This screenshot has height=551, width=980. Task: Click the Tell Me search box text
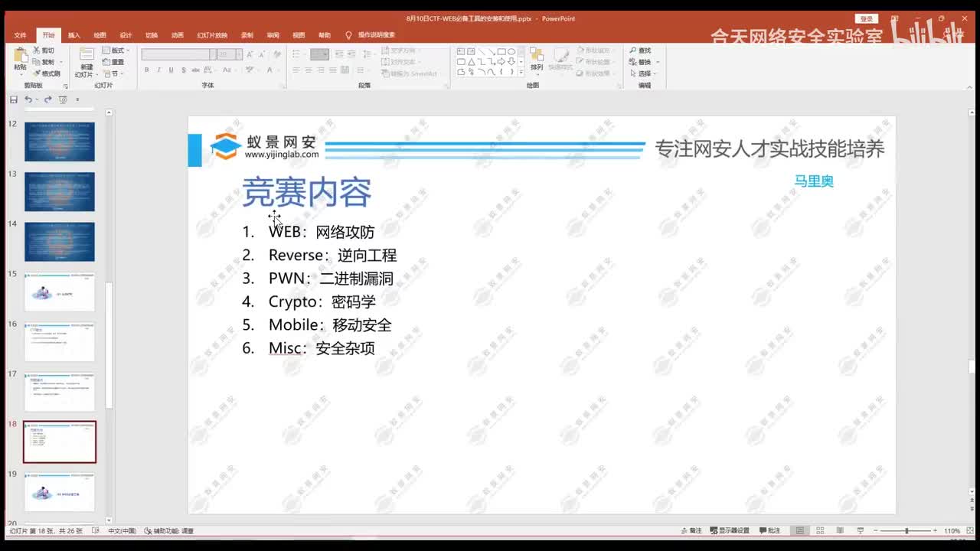click(377, 35)
